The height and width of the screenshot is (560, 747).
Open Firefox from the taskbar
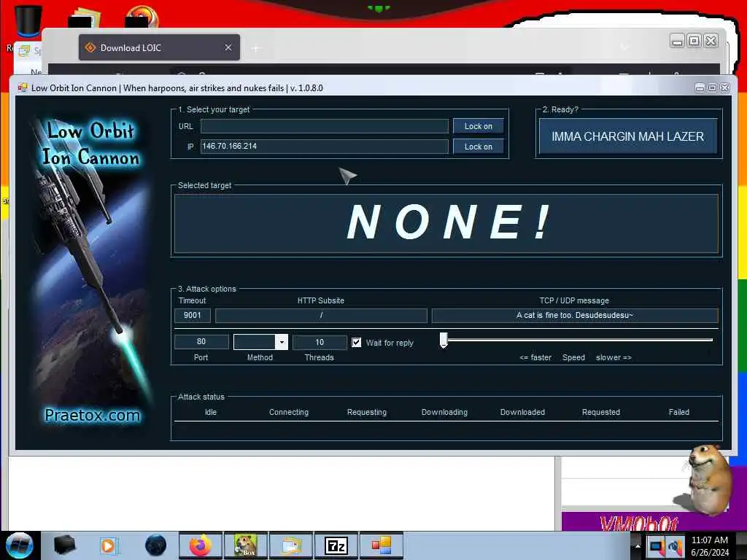tap(201, 545)
